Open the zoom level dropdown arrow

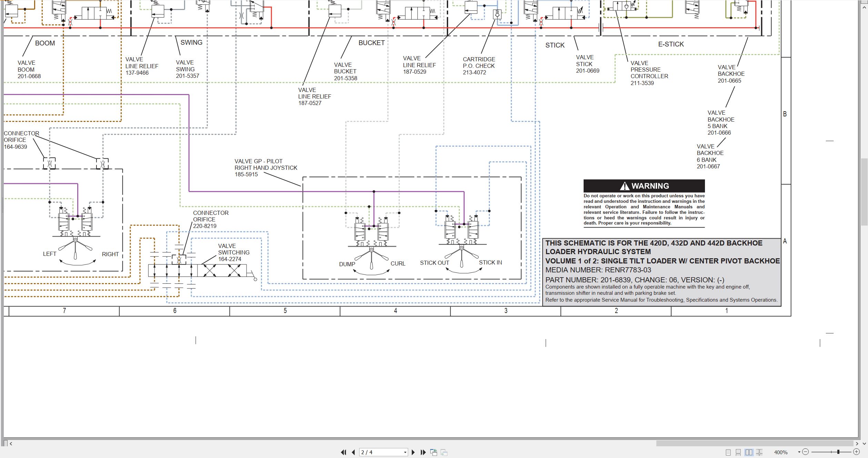click(799, 452)
